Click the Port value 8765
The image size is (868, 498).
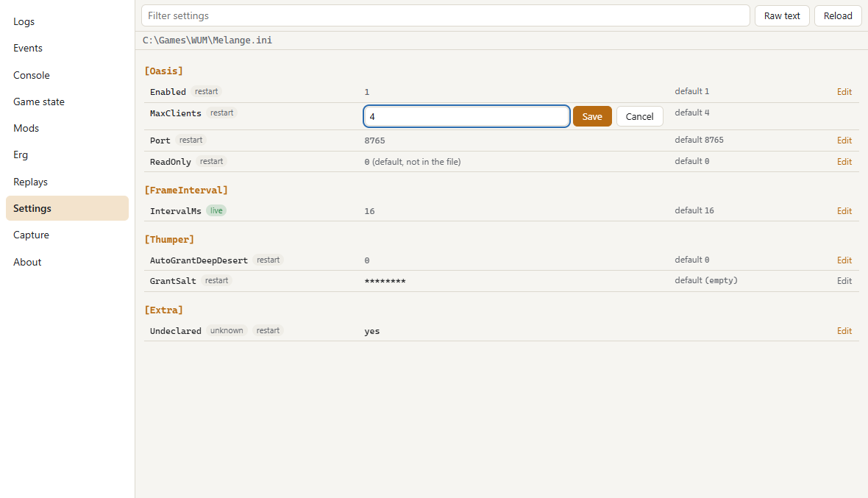click(x=374, y=140)
